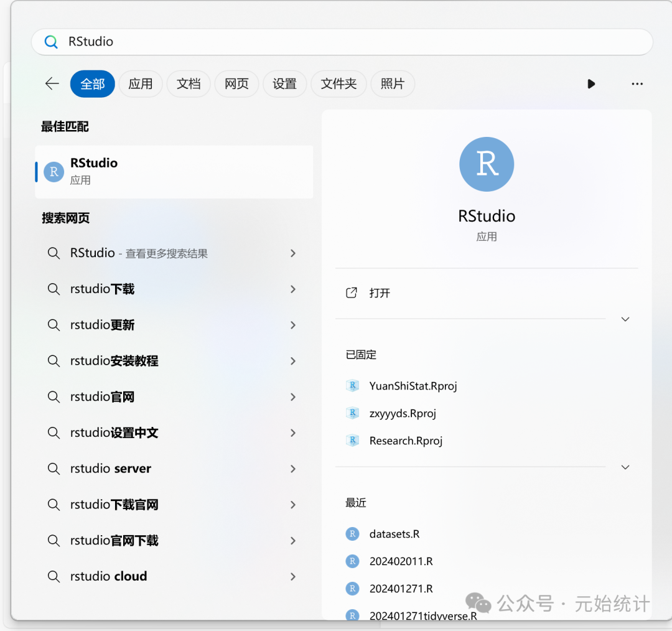This screenshot has height=631, width=672.
Task: Select the RStudio best match result
Action: (x=174, y=172)
